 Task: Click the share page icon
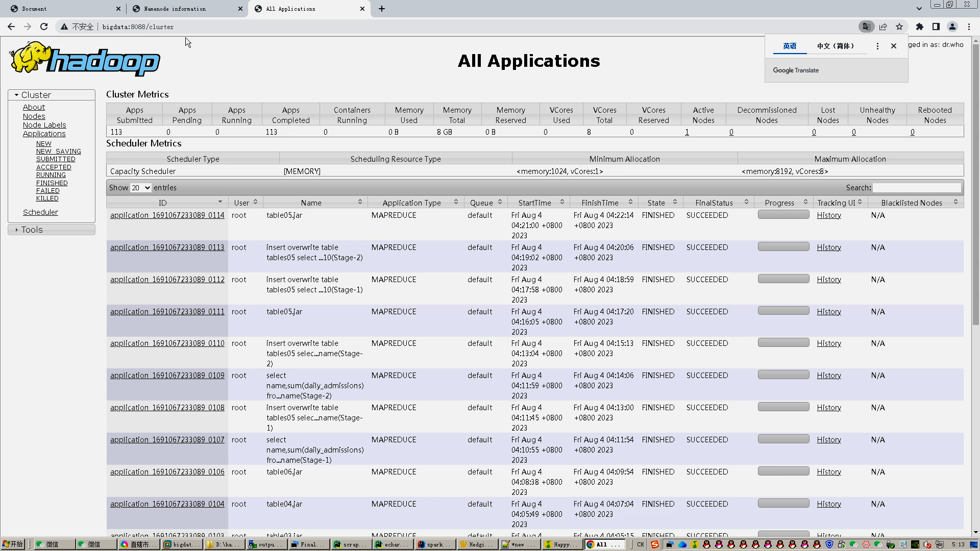[883, 27]
